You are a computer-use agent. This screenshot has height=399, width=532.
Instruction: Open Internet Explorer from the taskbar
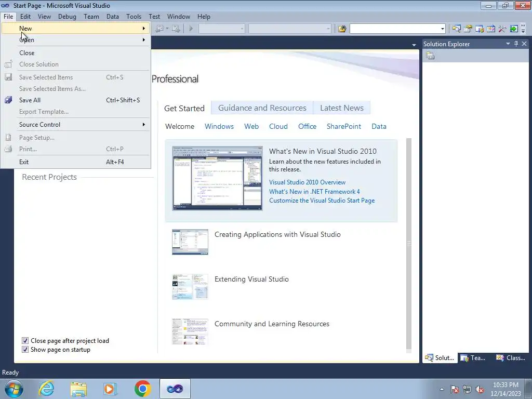point(46,389)
